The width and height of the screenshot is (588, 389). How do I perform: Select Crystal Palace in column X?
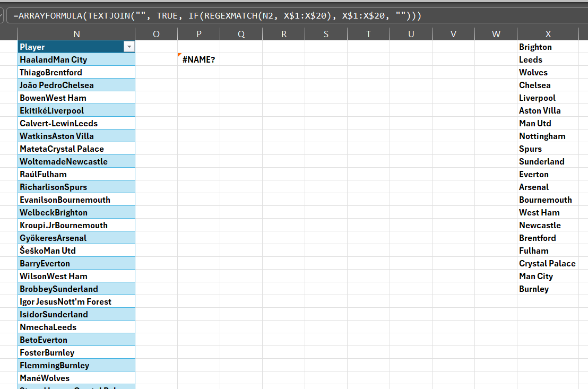[x=548, y=263]
